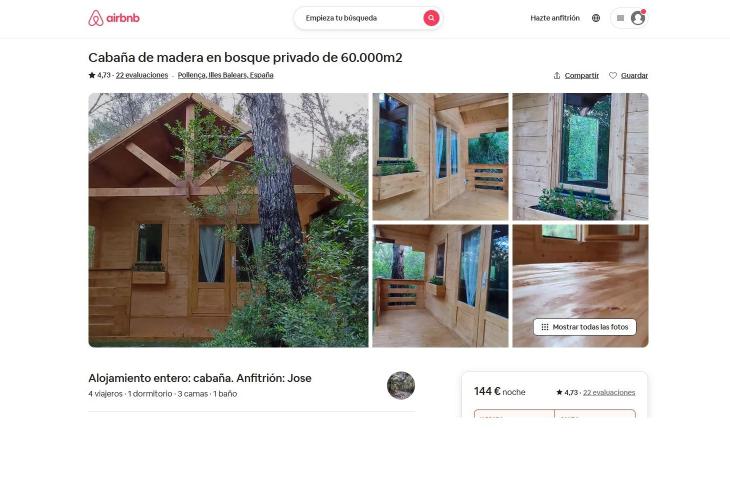Click the grid icon in Mostrar todas las fotos
The image size is (730, 500).
click(x=545, y=327)
